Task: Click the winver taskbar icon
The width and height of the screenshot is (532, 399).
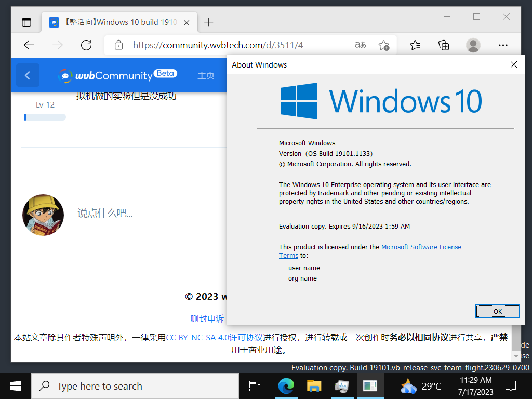Action: click(370, 386)
